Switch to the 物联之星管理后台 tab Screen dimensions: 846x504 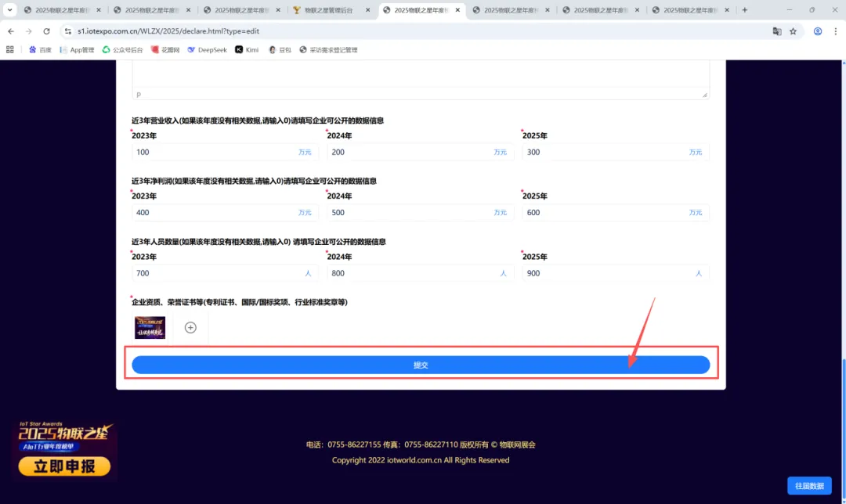click(329, 11)
